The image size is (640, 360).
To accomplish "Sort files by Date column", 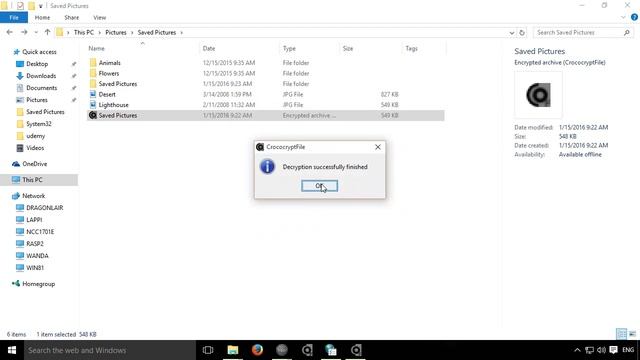I will tap(209, 48).
